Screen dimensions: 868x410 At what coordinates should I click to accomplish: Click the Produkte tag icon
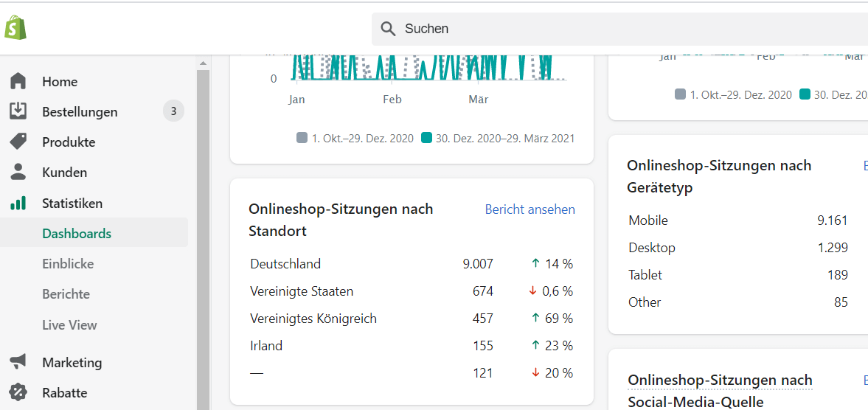(18, 142)
